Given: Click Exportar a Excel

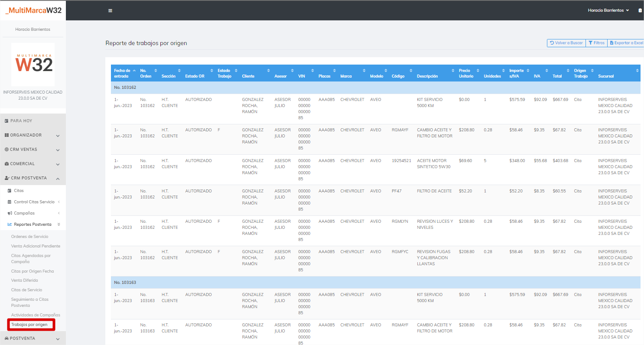Looking at the screenshot, I should point(626,43).
